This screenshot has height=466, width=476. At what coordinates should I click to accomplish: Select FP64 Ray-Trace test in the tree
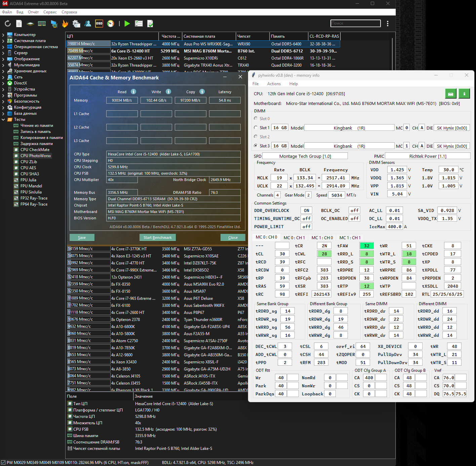pos(34,204)
